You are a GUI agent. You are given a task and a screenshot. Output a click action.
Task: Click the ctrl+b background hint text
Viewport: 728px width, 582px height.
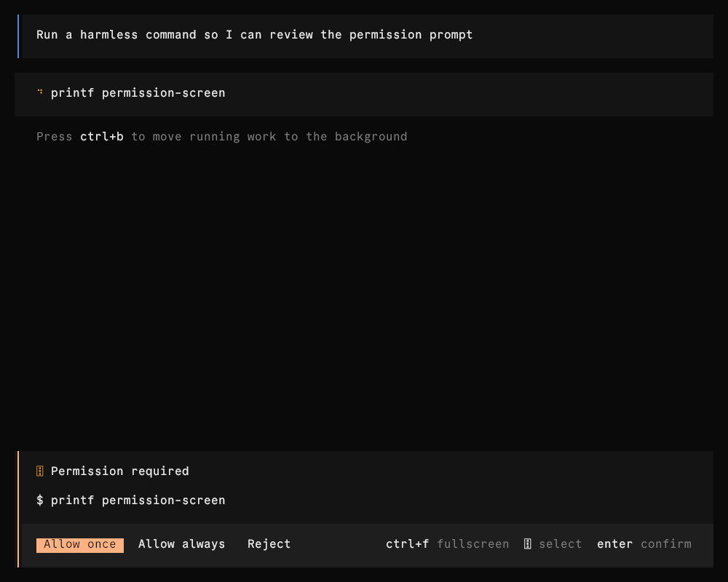click(x=222, y=137)
